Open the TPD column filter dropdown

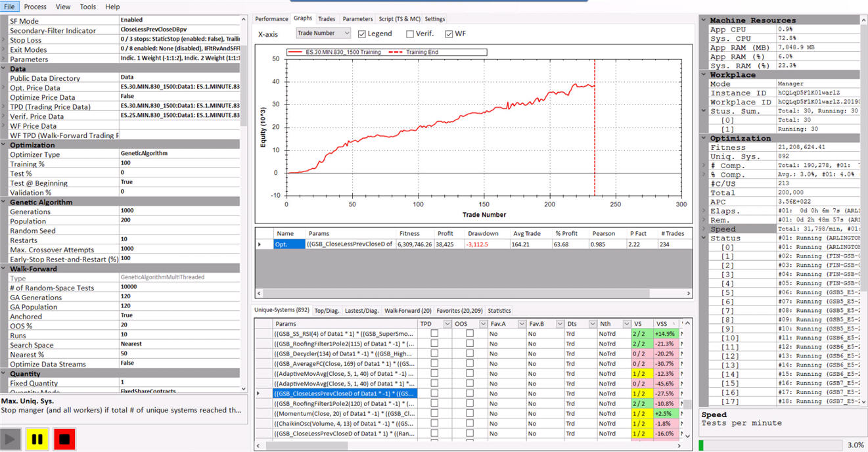coord(447,324)
